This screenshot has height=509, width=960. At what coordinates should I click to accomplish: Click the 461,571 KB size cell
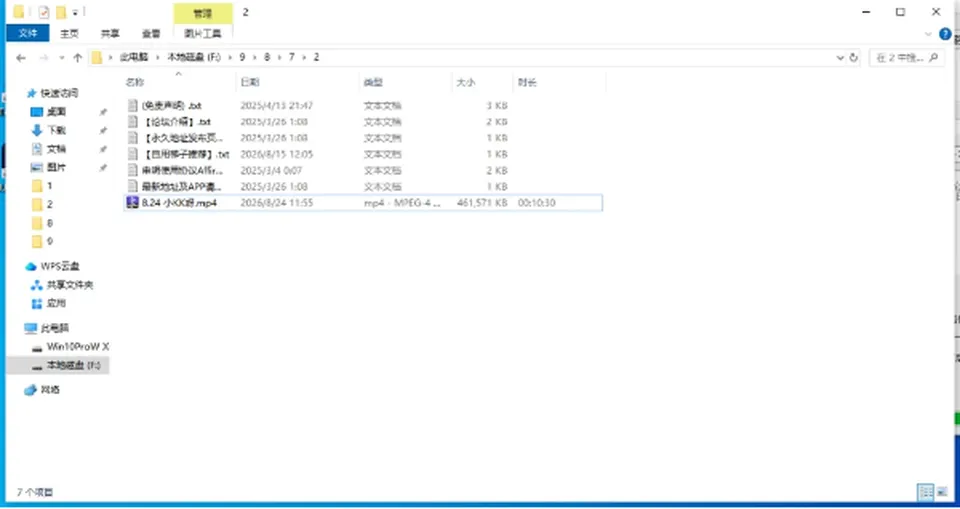click(482, 203)
